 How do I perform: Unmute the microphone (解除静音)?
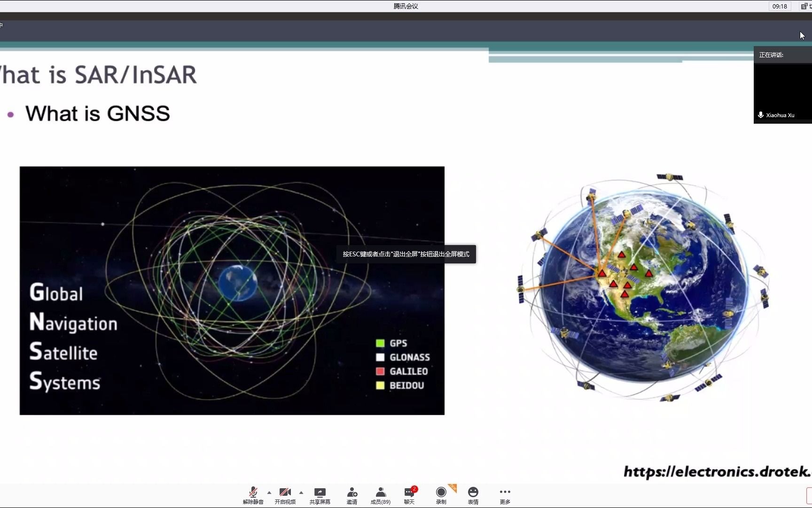click(x=253, y=496)
